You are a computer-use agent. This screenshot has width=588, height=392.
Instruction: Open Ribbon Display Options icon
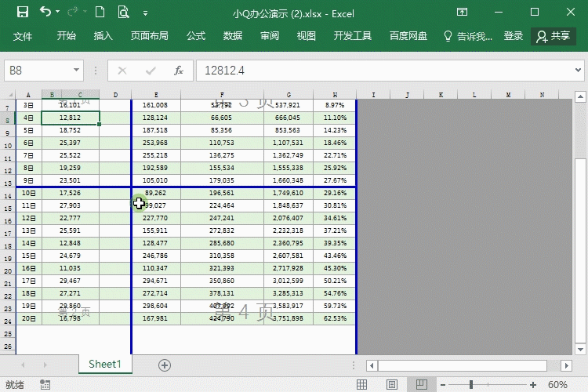[x=462, y=13]
